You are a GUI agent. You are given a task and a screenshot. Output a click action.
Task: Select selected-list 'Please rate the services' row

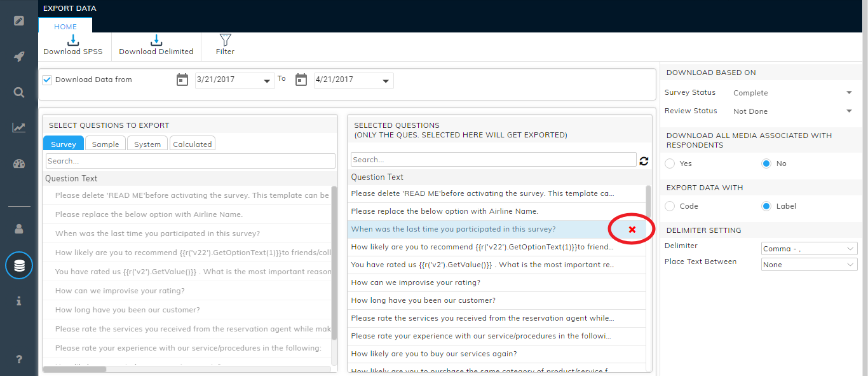pyautogui.click(x=497, y=318)
